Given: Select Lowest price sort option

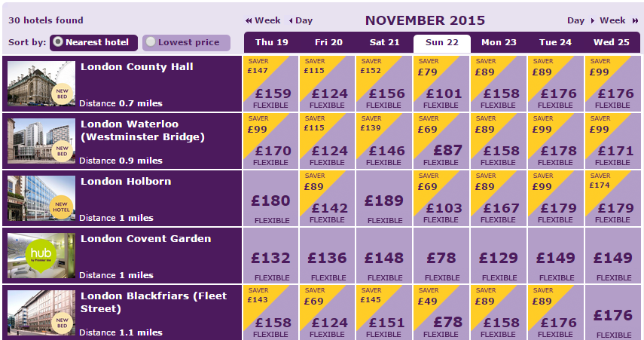Looking at the screenshot, I should coord(186,42).
